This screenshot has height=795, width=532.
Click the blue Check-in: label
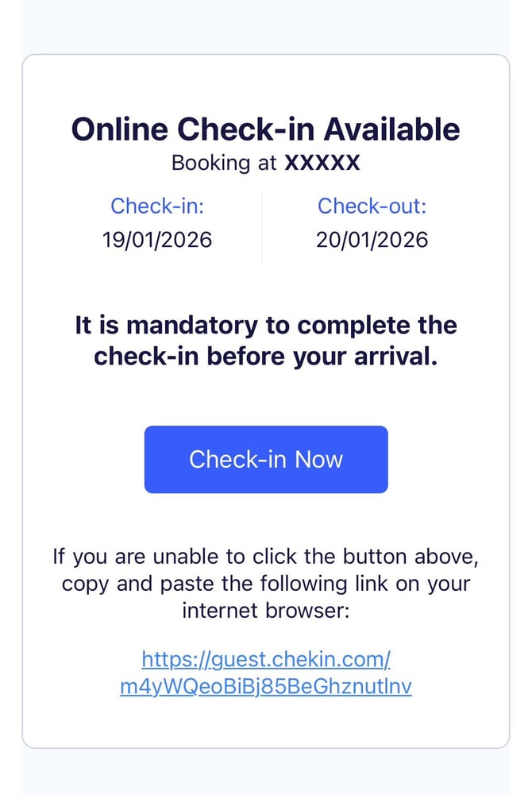click(157, 206)
